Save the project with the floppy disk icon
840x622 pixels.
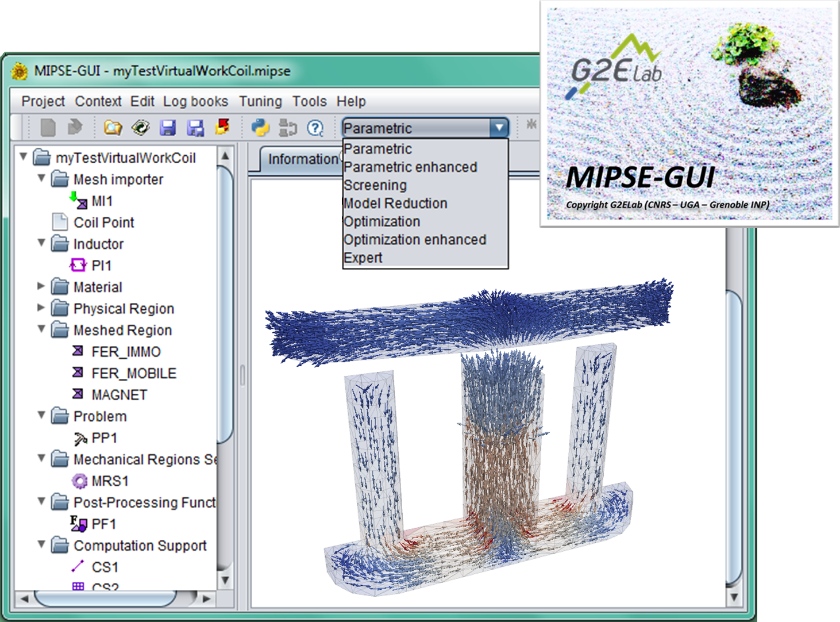[168, 128]
